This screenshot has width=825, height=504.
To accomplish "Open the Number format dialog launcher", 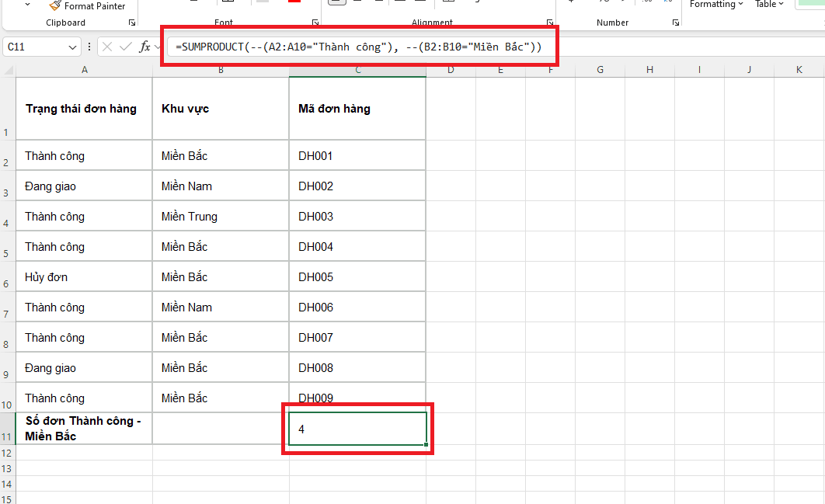I will pyautogui.click(x=676, y=23).
